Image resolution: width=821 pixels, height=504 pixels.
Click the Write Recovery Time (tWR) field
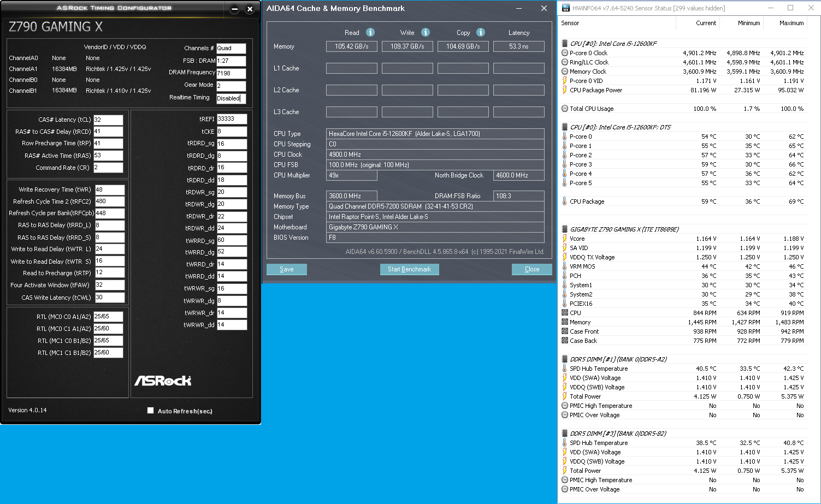coord(110,189)
